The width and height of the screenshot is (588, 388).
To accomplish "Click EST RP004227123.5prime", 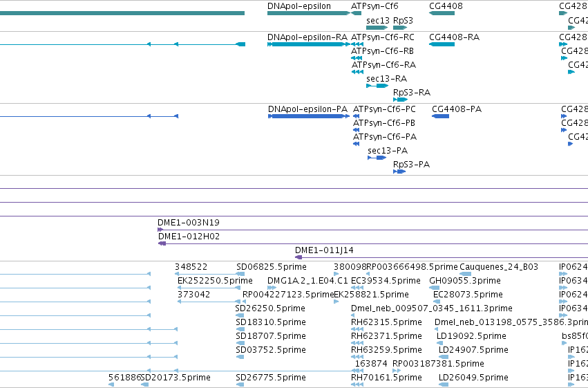I will tap(288, 295).
